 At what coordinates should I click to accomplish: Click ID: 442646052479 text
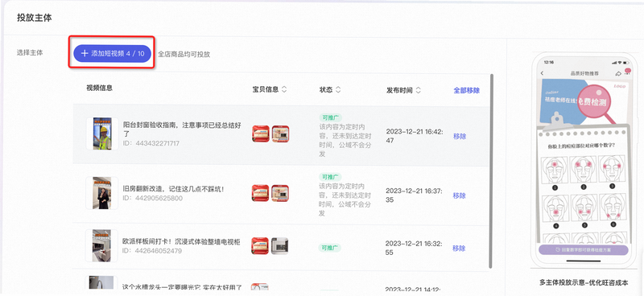pyautogui.click(x=152, y=250)
